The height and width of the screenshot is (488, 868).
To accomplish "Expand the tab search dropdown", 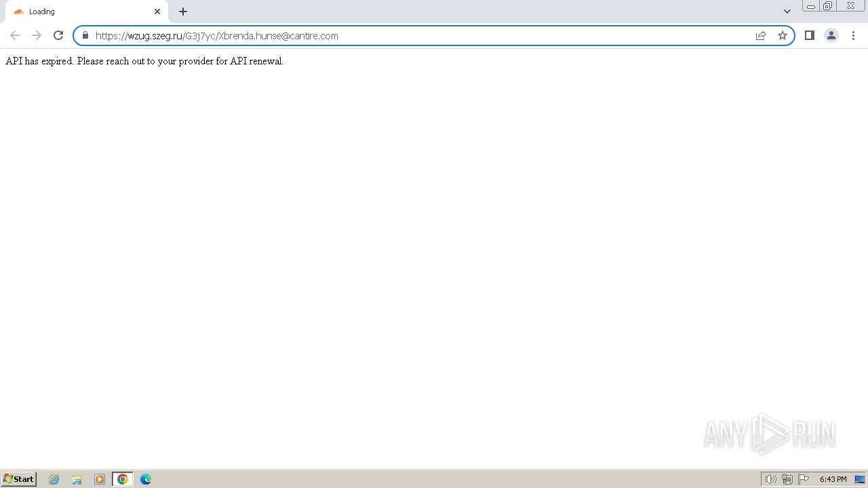I will 787,12.
